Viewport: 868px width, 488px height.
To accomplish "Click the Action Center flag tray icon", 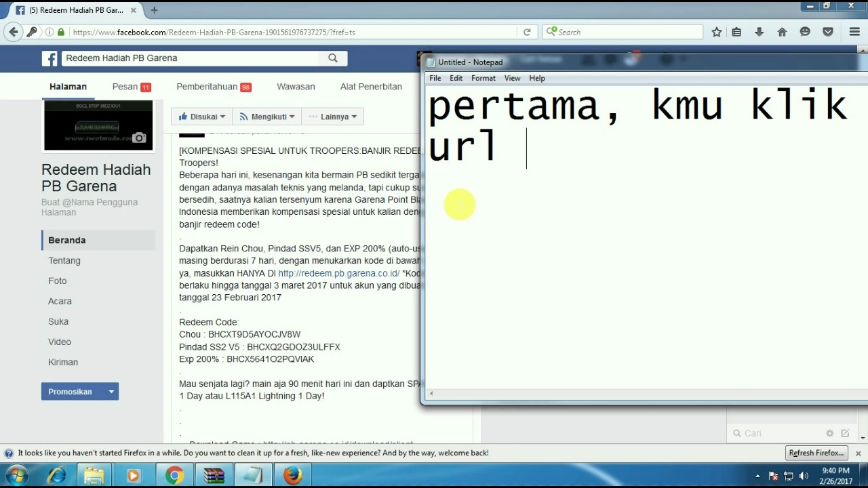I will pos(773,476).
